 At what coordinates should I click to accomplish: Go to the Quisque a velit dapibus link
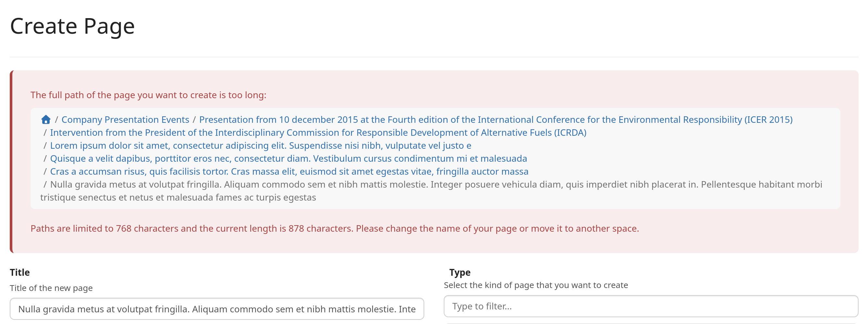[288, 158]
